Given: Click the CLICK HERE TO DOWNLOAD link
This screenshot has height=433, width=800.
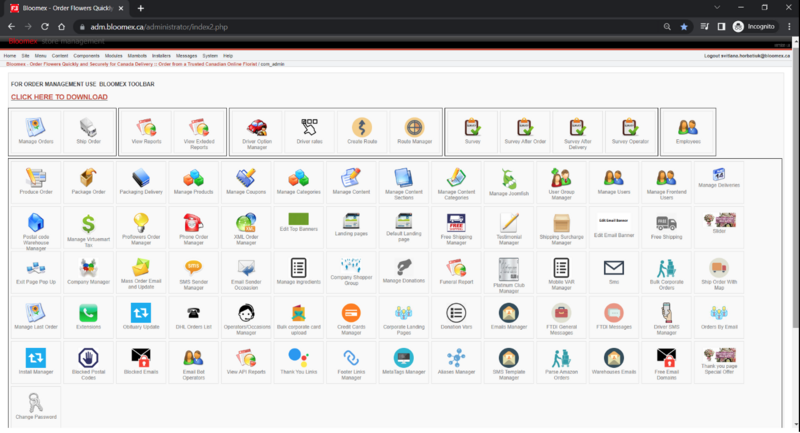Looking at the screenshot, I should click(59, 97).
